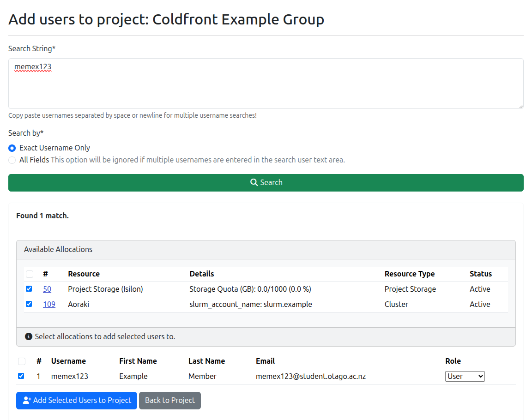Screen dimensions: 532x420
Task: Click Active status in Aoraki row
Action: click(x=480, y=305)
